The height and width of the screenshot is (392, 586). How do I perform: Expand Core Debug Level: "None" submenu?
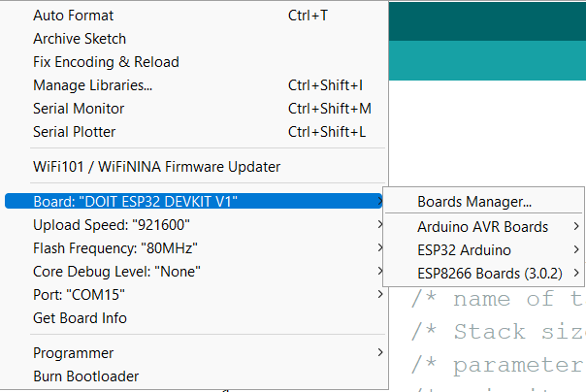(194, 272)
